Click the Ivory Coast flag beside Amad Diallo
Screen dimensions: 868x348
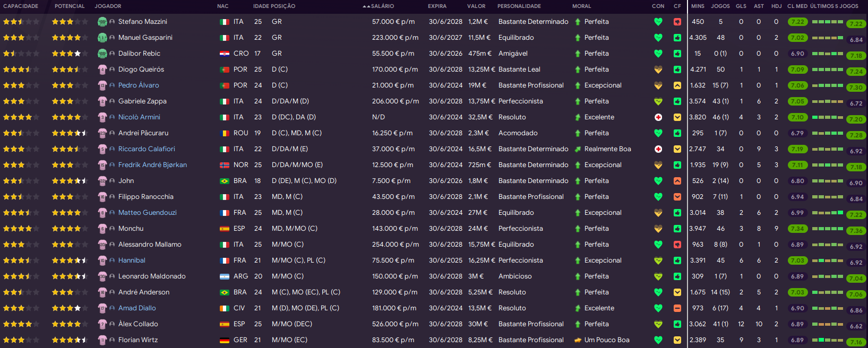click(225, 308)
